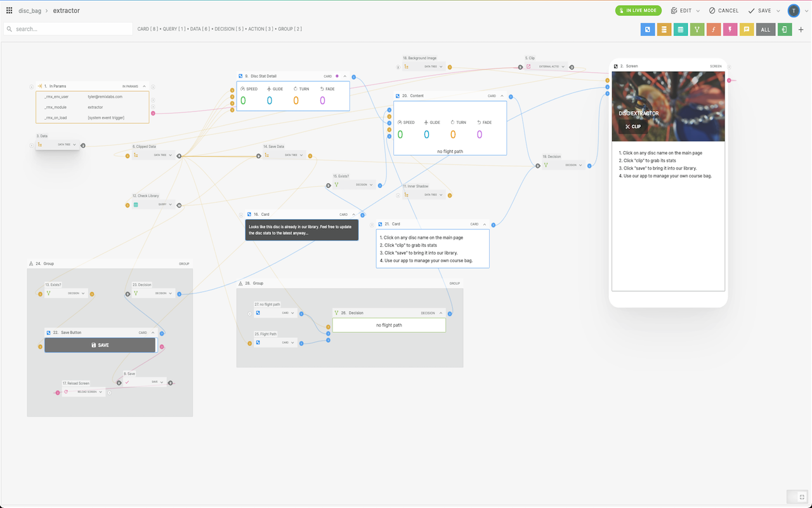This screenshot has height=508, width=812.
Task: Click the extractor breadcrumb
Action: click(x=67, y=11)
